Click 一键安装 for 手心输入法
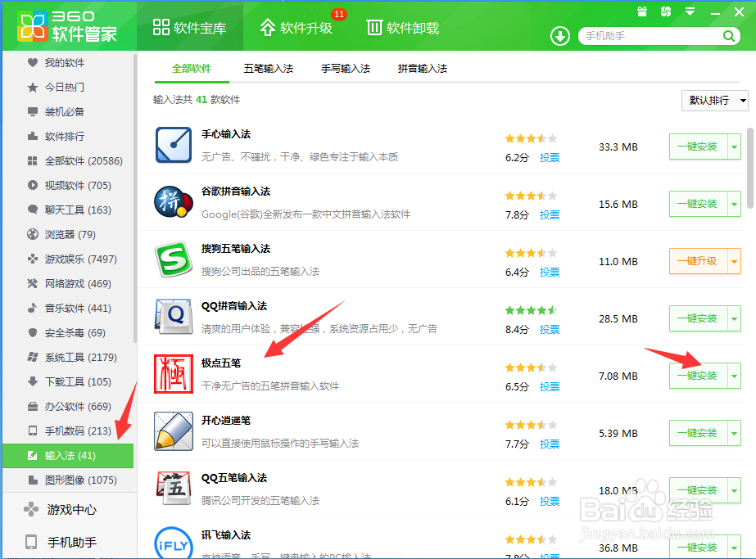This screenshot has width=756, height=559. tap(698, 147)
